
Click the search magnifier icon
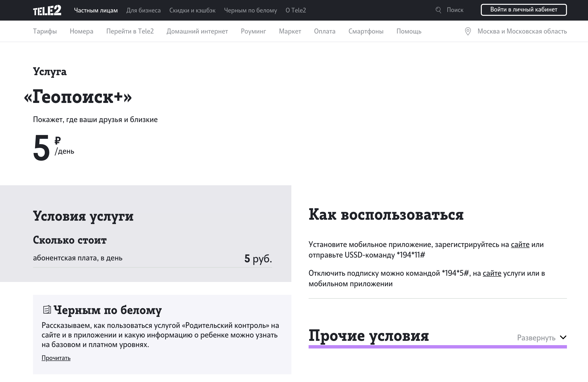(x=438, y=10)
